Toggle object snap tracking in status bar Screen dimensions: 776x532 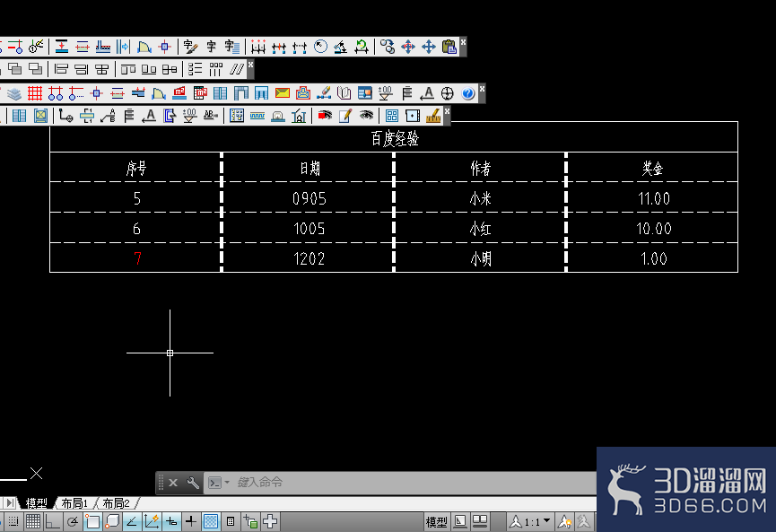pyautogui.click(x=132, y=521)
